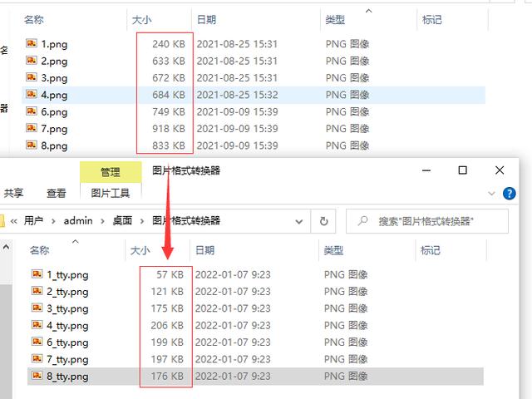Select the 6.png file name in back window

coord(54,112)
